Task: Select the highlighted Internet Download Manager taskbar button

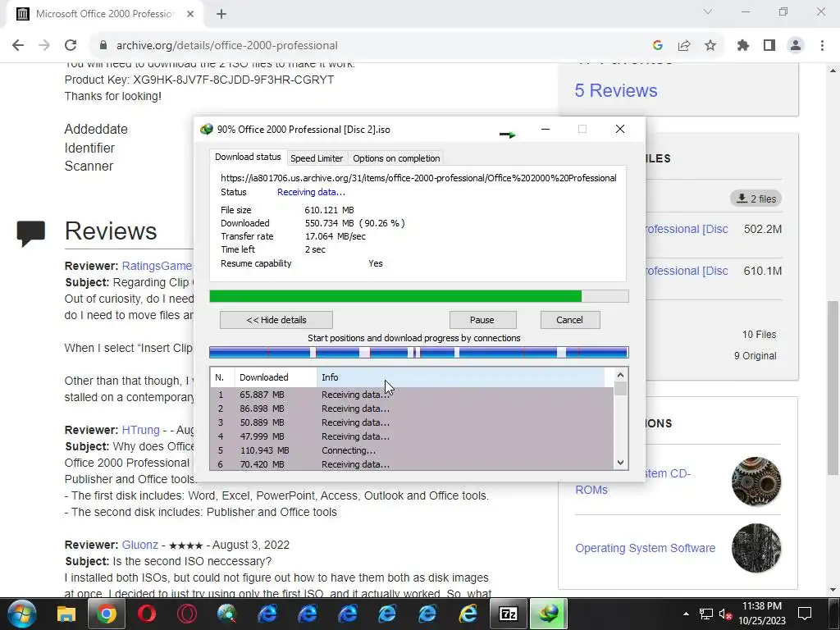Action: (549, 614)
